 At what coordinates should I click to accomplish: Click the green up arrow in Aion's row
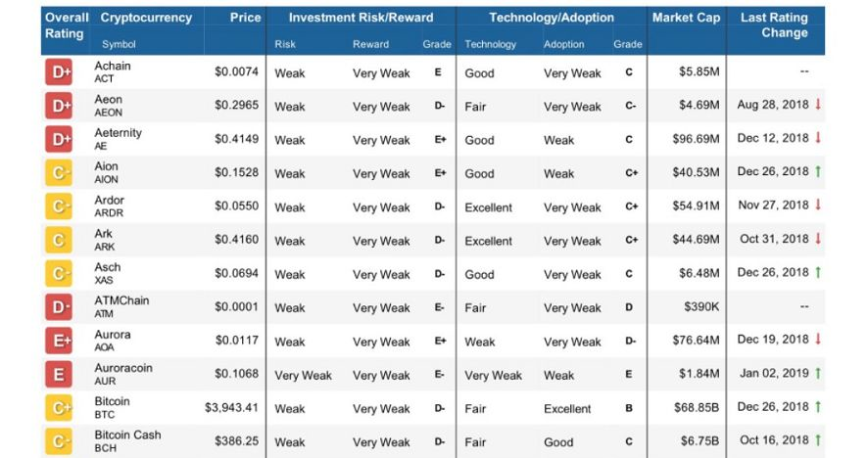coord(818,171)
